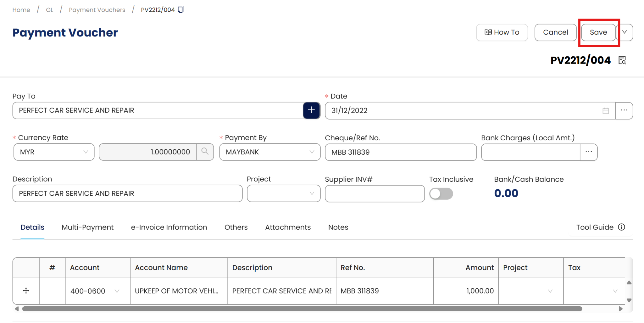Open the MYR currency dropdown
This screenshot has width=644, height=323.
[54, 152]
